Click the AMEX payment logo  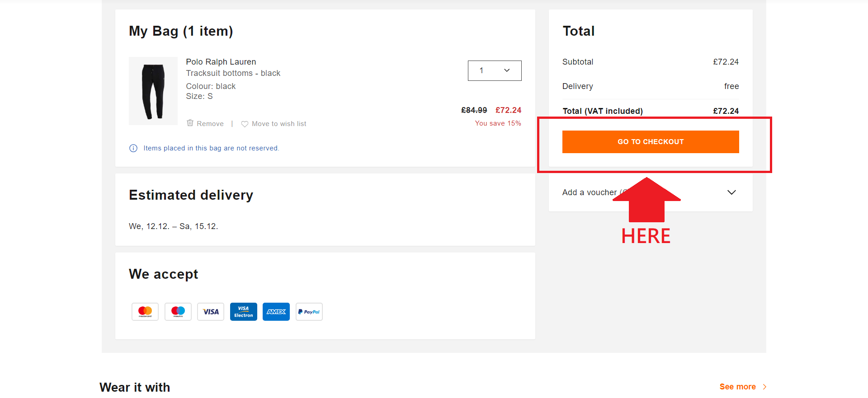tap(276, 312)
